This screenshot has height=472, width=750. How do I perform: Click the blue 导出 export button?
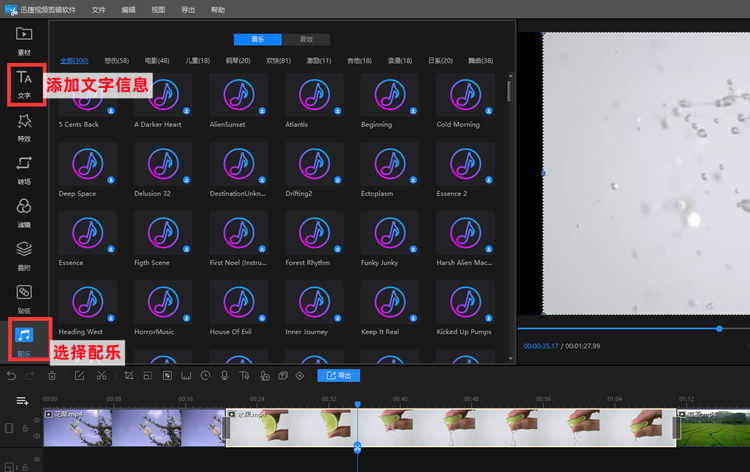point(339,376)
